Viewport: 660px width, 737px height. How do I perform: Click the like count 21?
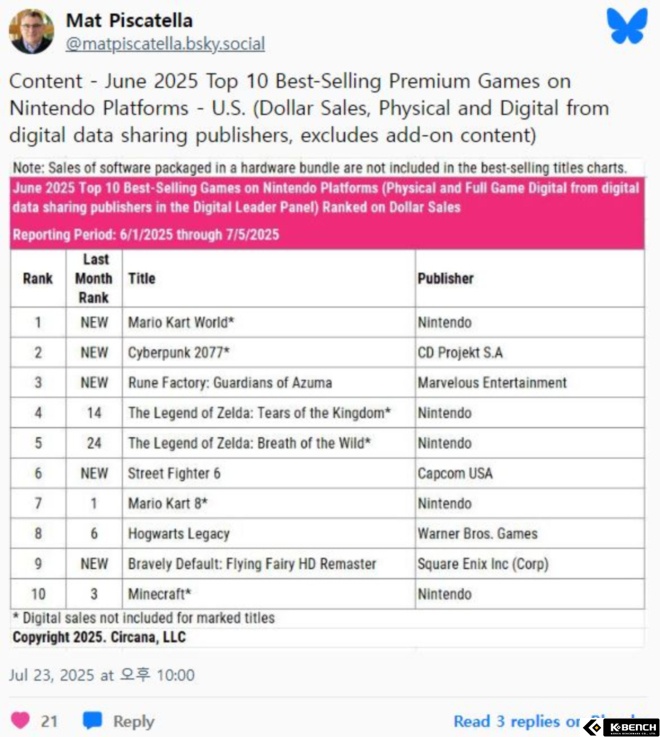[x=49, y=721]
